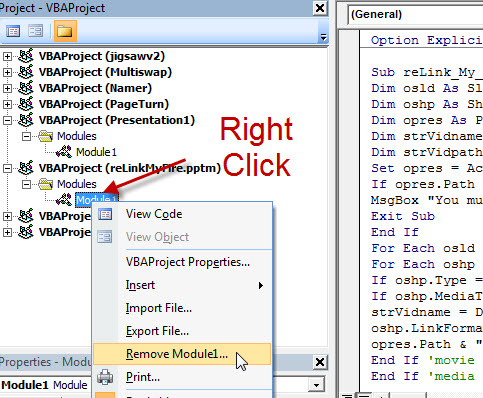This screenshot has width=483, height=398.
Task: Click the 'End If 'movie' code line
Action: [x=423, y=360]
